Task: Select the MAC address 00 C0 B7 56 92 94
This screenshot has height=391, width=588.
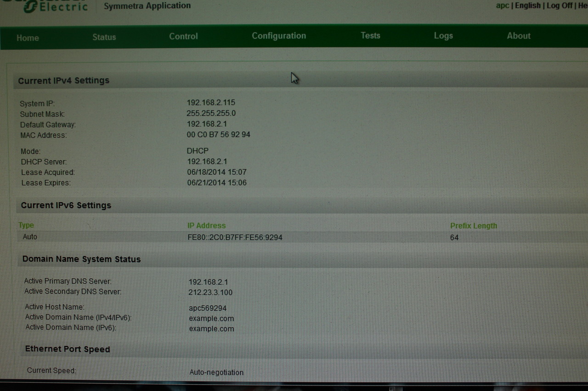Action: (x=218, y=134)
